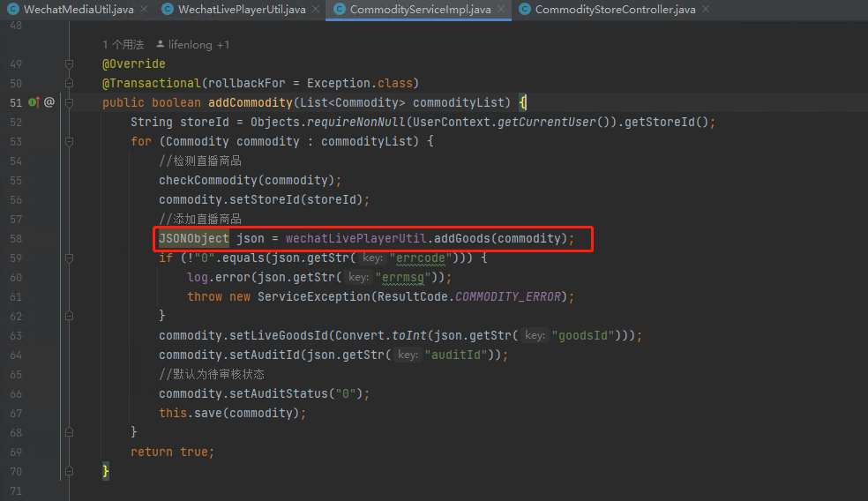
Task: Click class icon on WechatLivePlayerUtil.java tab
Action: (167, 10)
